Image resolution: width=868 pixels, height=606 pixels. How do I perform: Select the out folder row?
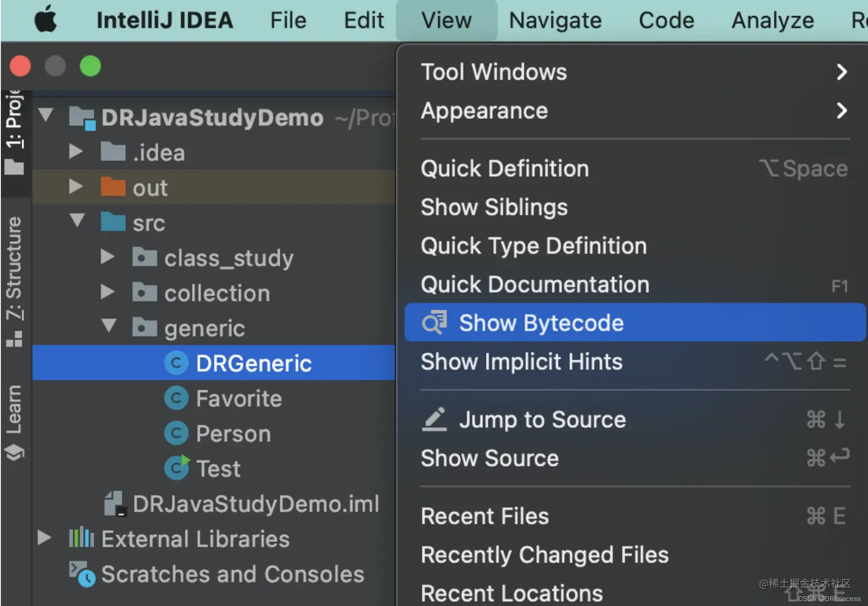click(214, 187)
